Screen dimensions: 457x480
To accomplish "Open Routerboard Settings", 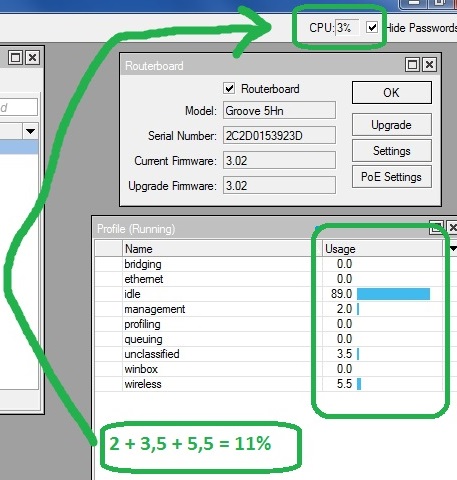I will pos(392,151).
